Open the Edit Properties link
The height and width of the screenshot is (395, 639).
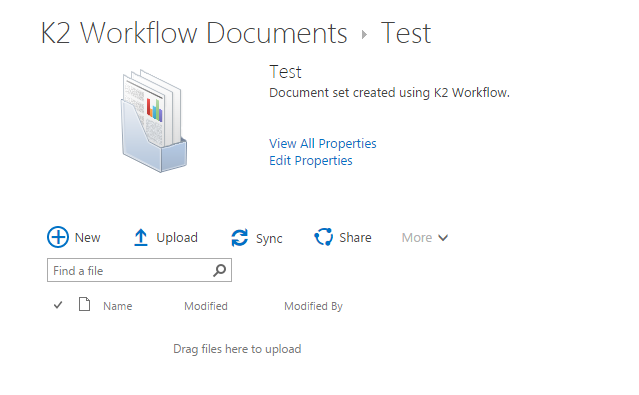click(311, 161)
